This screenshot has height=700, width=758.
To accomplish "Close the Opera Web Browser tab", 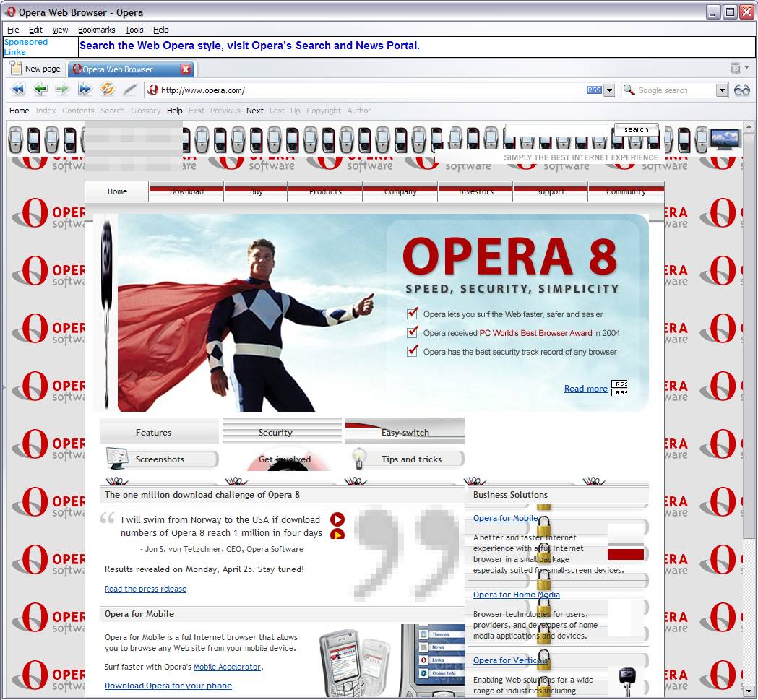I will pyautogui.click(x=185, y=69).
